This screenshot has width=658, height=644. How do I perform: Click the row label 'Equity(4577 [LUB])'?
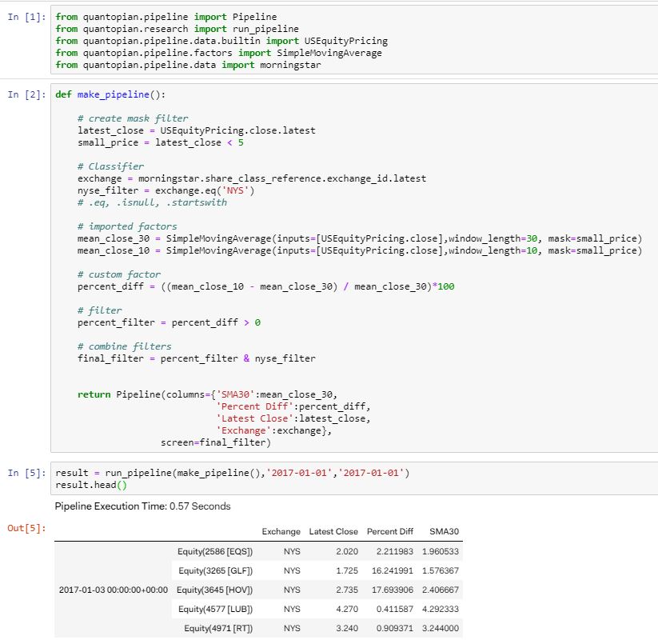click(216, 609)
